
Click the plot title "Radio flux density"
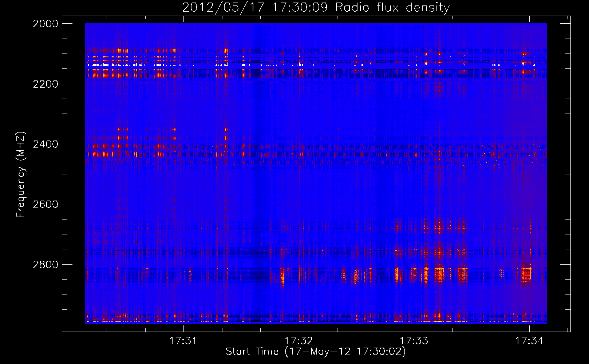(392, 7)
